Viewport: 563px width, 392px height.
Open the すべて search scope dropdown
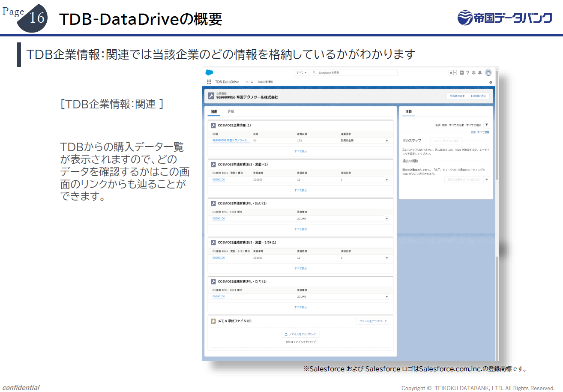(302, 73)
